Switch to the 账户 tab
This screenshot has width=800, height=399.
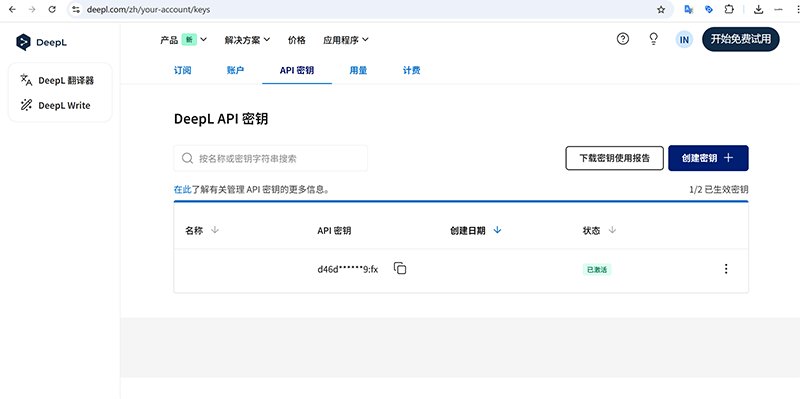click(235, 70)
